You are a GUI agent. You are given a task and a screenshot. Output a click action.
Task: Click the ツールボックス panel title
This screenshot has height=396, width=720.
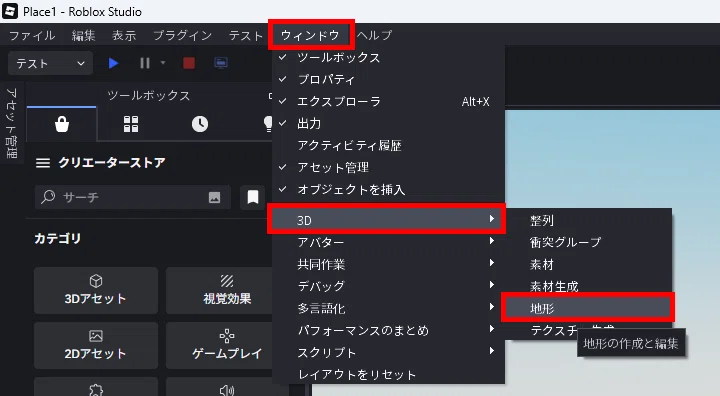(148, 96)
